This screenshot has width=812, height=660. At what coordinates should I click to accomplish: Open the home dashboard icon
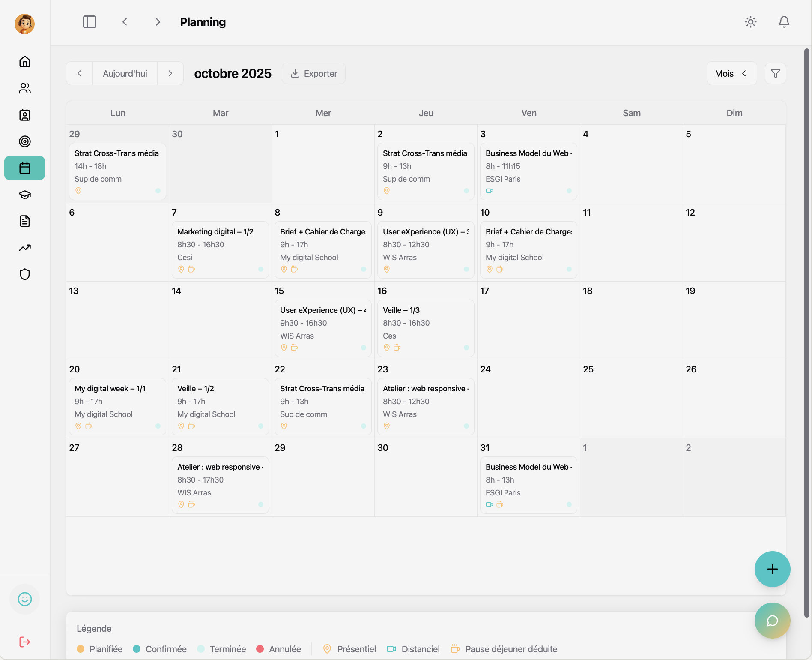(x=24, y=61)
